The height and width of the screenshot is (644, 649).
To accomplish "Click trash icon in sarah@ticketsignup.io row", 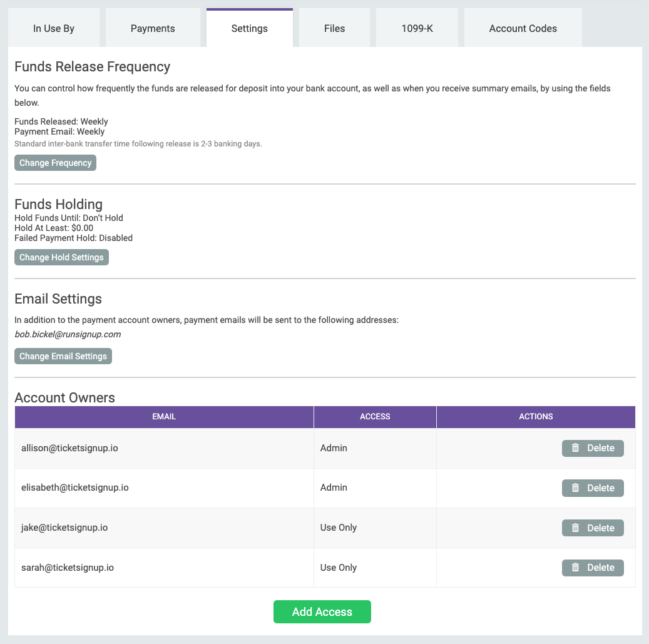I will click(576, 568).
